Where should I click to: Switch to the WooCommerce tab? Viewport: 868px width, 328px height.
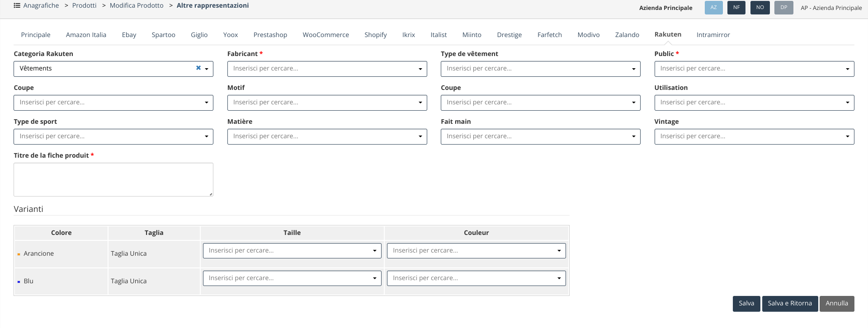(325, 35)
